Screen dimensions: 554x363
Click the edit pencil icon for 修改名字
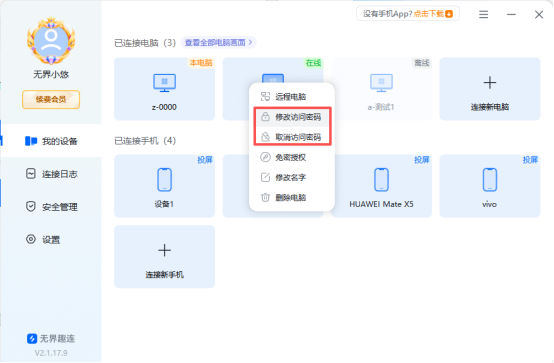click(265, 177)
